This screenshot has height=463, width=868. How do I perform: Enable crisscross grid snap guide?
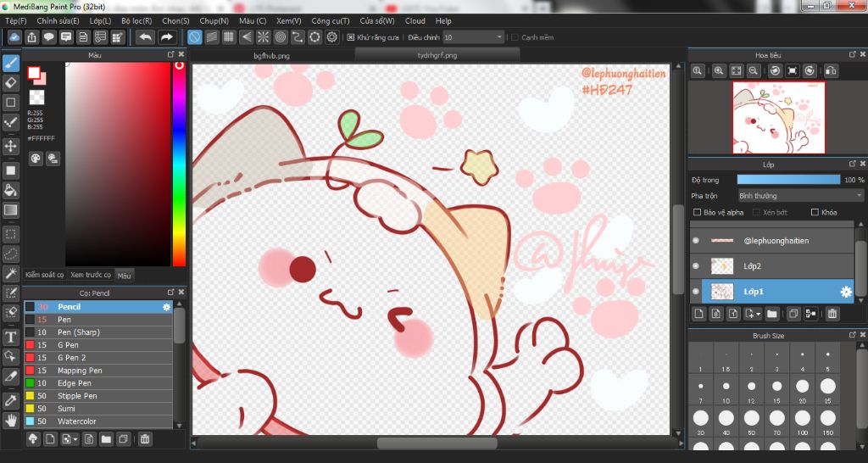pos(229,37)
